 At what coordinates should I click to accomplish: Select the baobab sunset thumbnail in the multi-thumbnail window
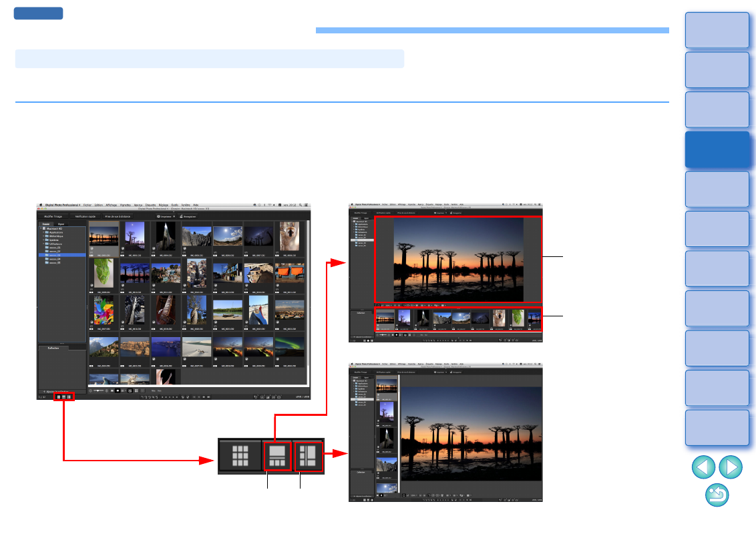point(104,238)
